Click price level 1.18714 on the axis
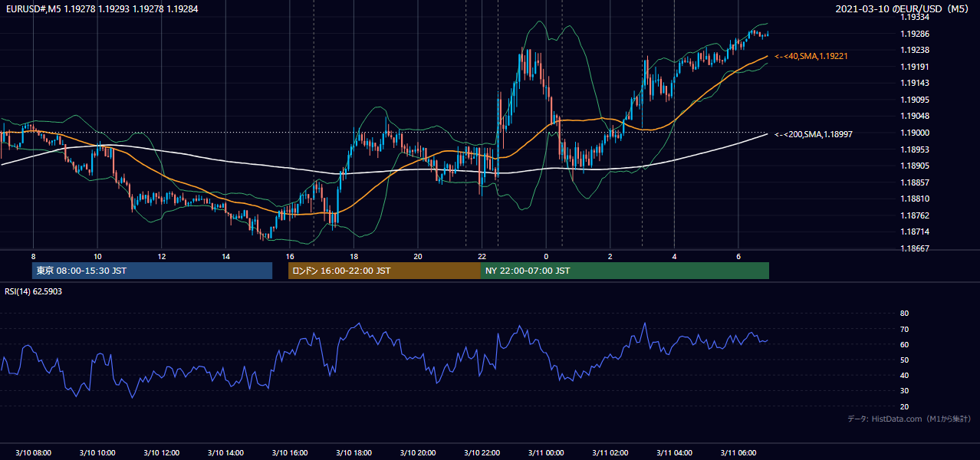This screenshot has width=980, height=460. pyautogui.click(x=914, y=232)
